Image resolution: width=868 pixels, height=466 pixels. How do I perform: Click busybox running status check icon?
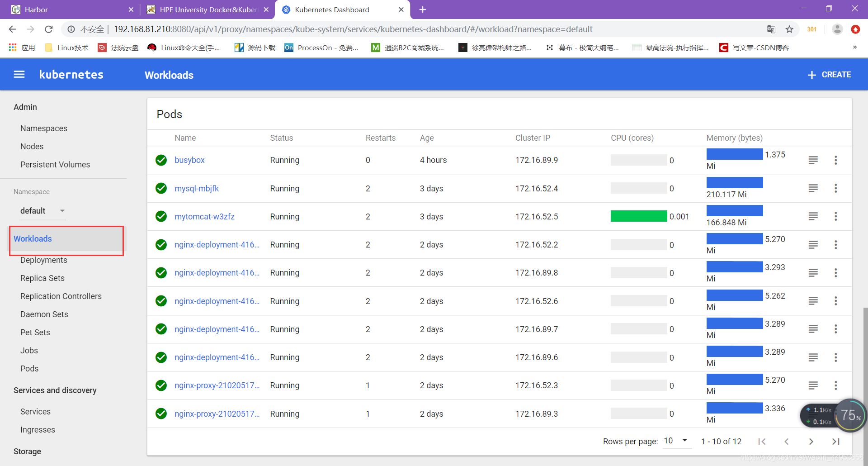[161, 160]
